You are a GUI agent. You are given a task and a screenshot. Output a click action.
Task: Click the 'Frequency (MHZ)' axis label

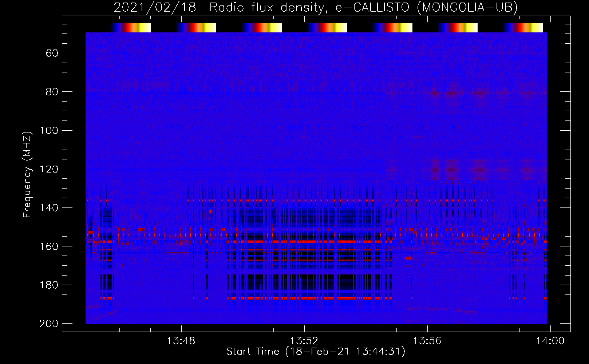tap(27, 174)
